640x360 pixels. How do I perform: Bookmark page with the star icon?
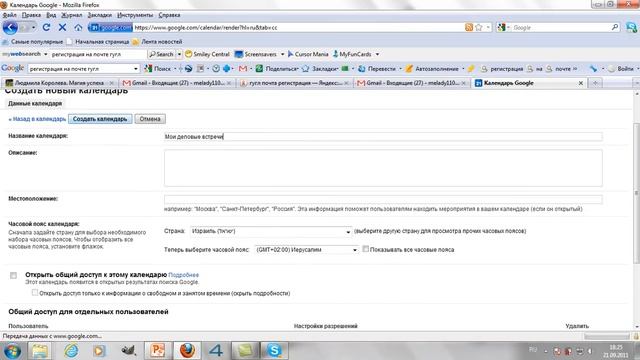click(479, 27)
